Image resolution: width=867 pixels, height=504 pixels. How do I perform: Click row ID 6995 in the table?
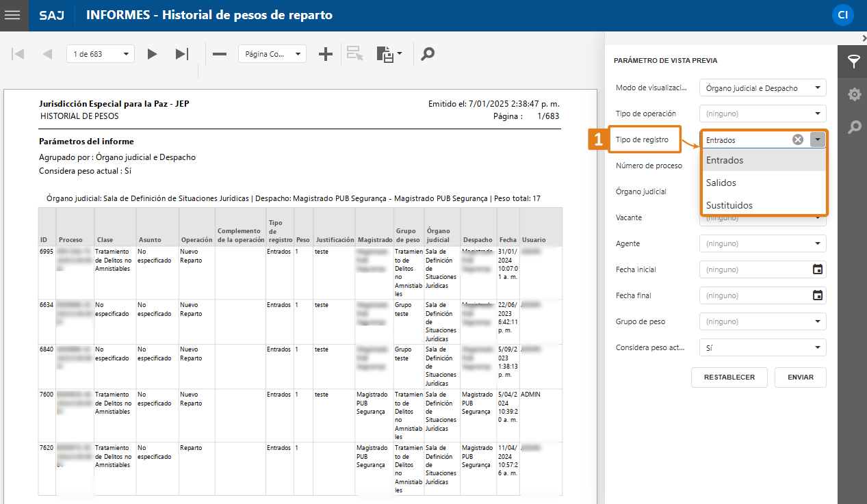pos(300,271)
